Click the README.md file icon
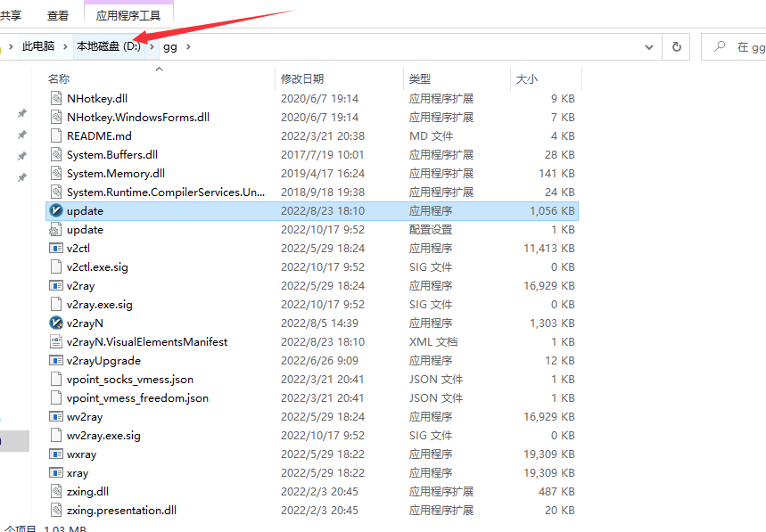The width and height of the screenshot is (766, 532). (x=56, y=135)
